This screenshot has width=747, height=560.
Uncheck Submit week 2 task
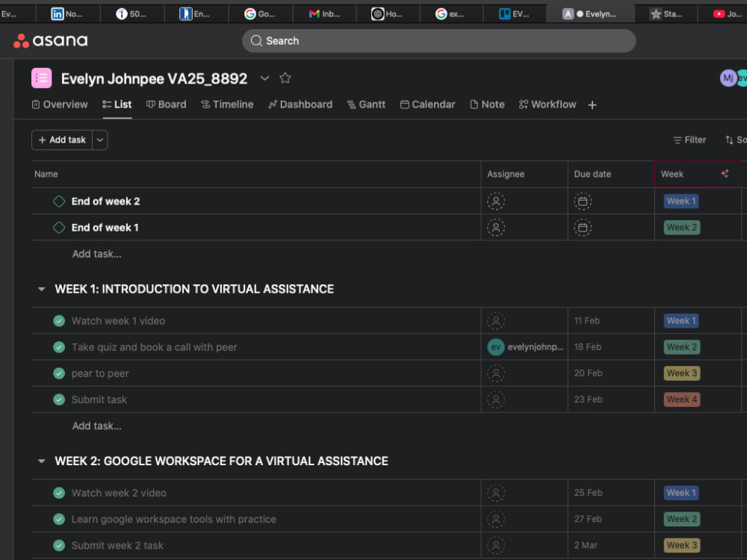coord(59,545)
